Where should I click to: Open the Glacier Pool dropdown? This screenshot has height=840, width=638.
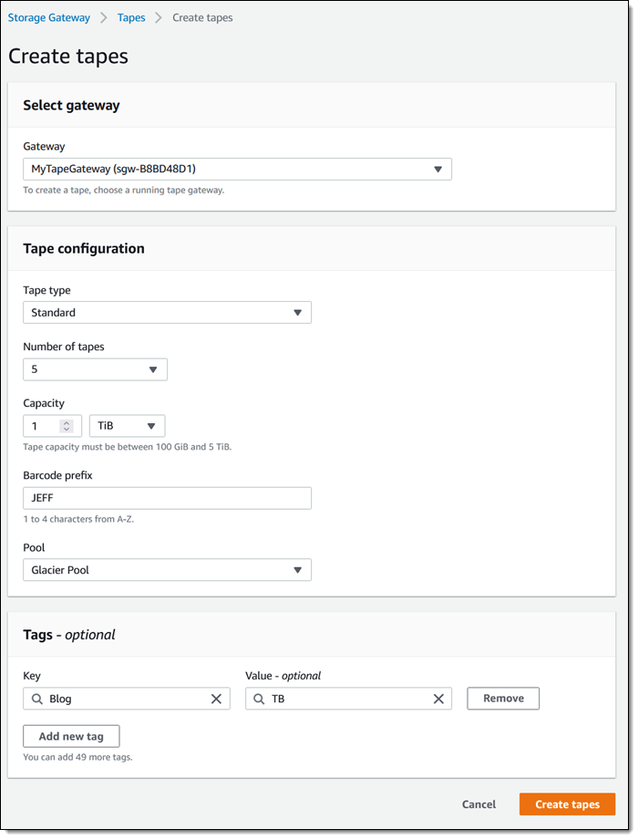167,570
